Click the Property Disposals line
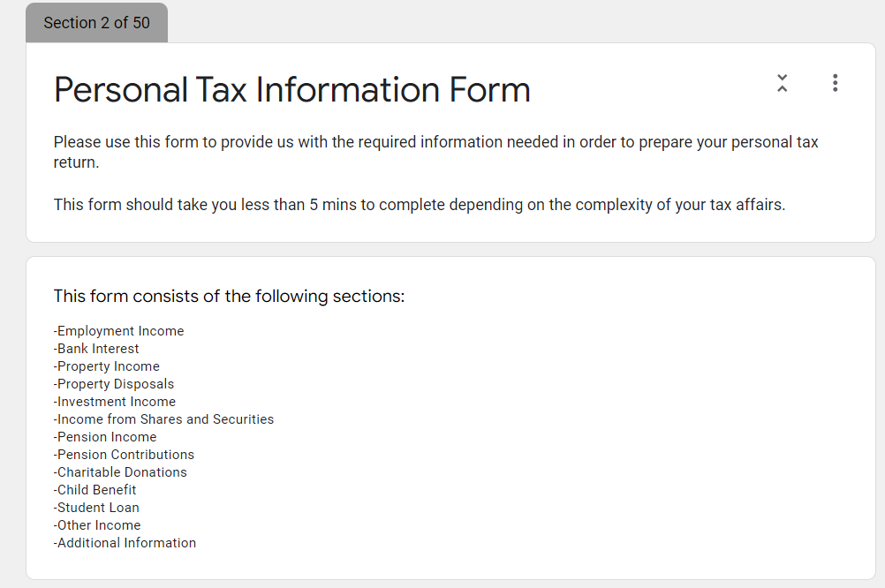The width and height of the screenshot is (885, 588). point(114,384)
